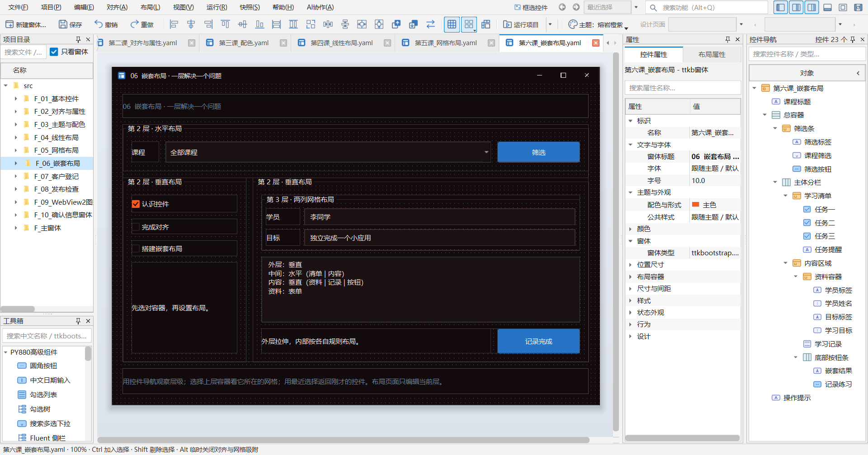
Task: Click the distribute vertically icon
Action: [345, 24]
